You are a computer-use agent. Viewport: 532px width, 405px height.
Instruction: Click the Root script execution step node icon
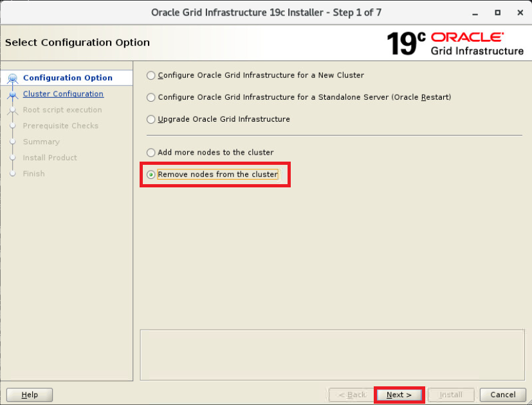(x=13, y=110)
